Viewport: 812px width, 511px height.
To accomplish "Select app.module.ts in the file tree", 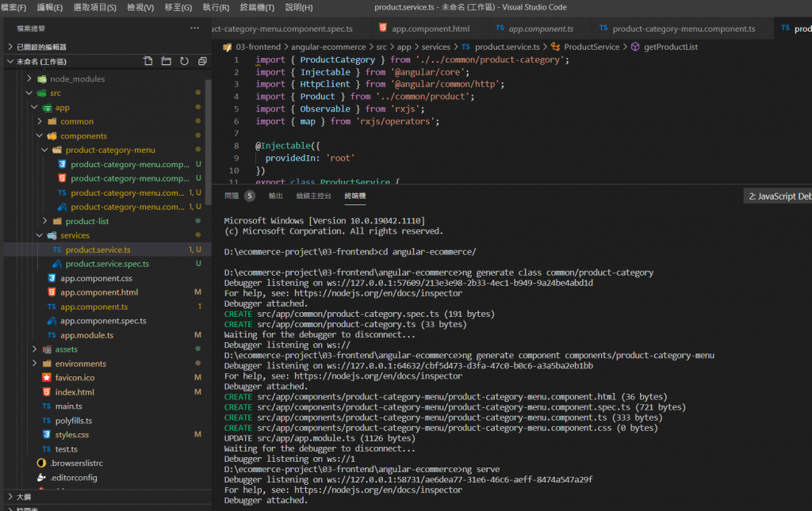I will click(86, 335).
